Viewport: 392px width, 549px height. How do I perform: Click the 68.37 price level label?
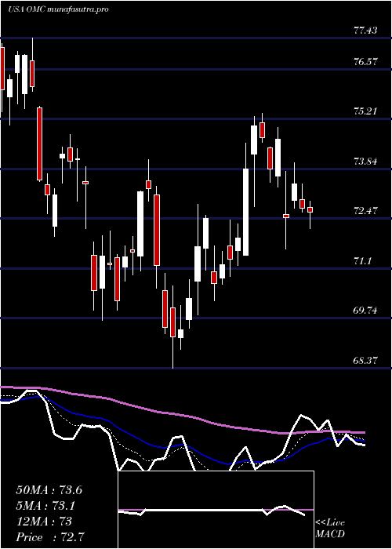click(365, 360)
